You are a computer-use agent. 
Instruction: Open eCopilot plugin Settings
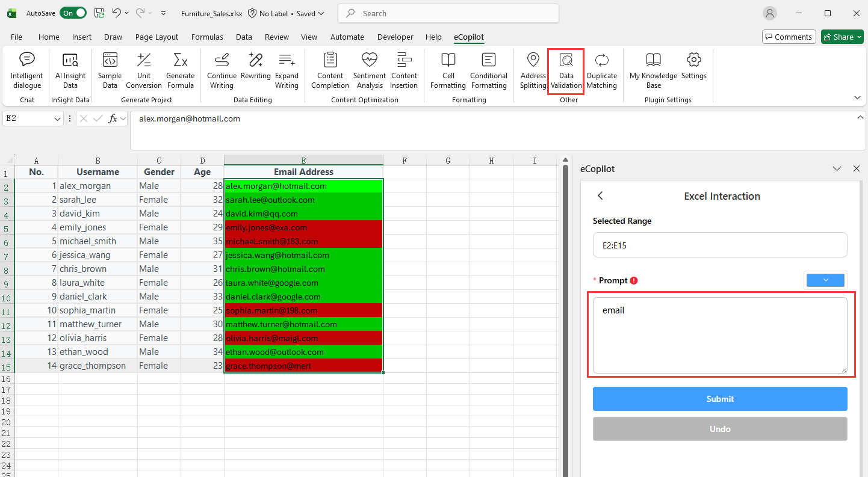coord(693,70)
